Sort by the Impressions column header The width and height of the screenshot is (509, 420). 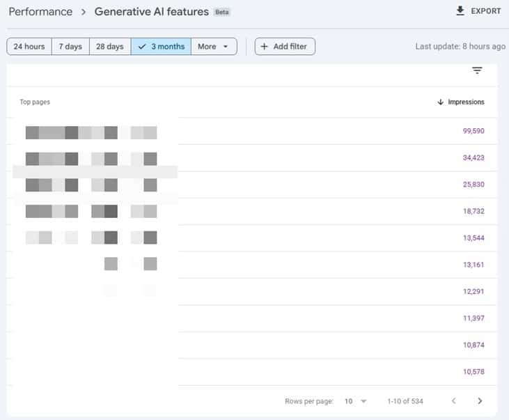[x=466, y=102]
